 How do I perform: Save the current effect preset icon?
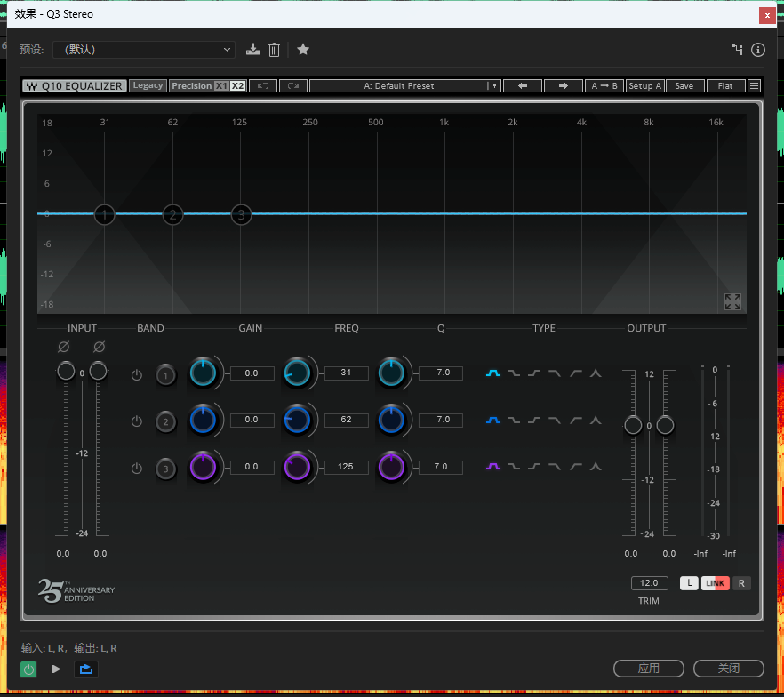[253, 50]
